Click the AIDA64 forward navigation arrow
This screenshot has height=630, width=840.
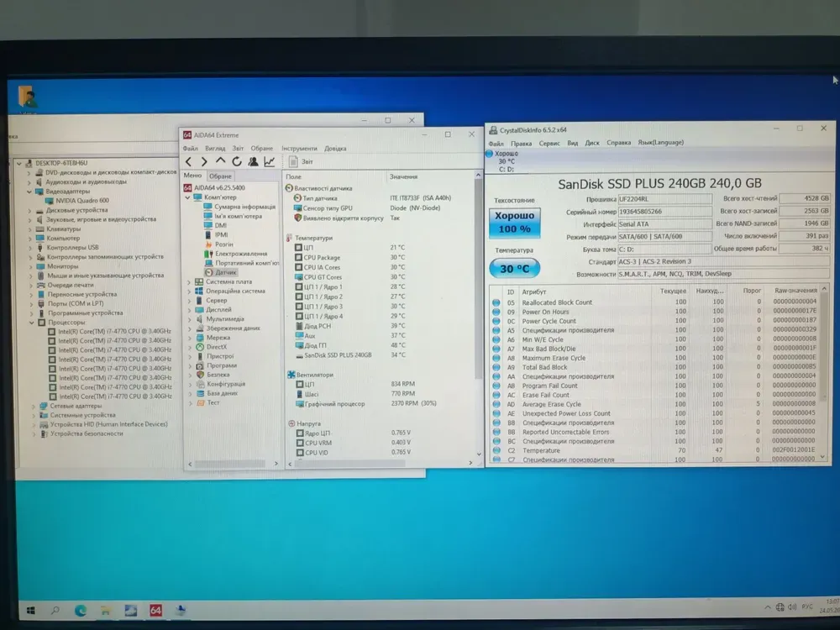[x=204, y=161]
